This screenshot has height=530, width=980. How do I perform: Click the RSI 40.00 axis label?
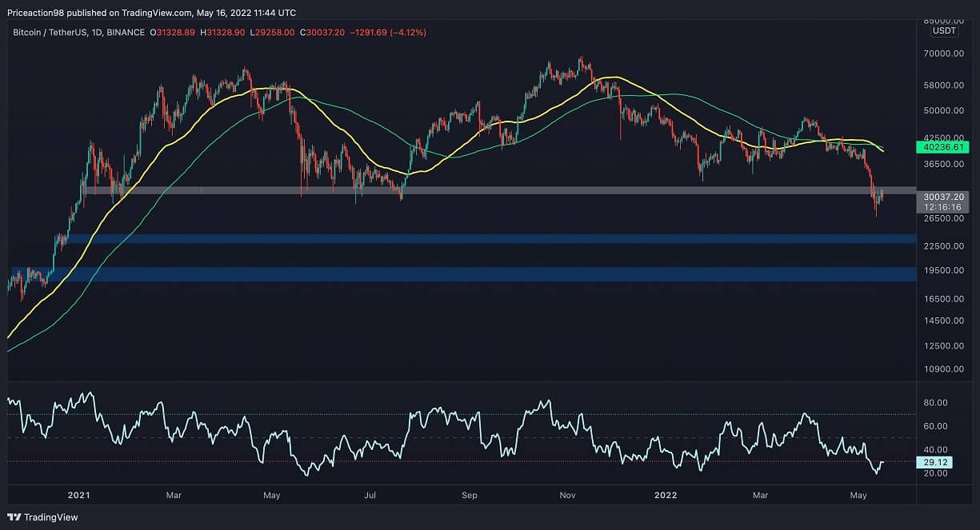[935, 449]
